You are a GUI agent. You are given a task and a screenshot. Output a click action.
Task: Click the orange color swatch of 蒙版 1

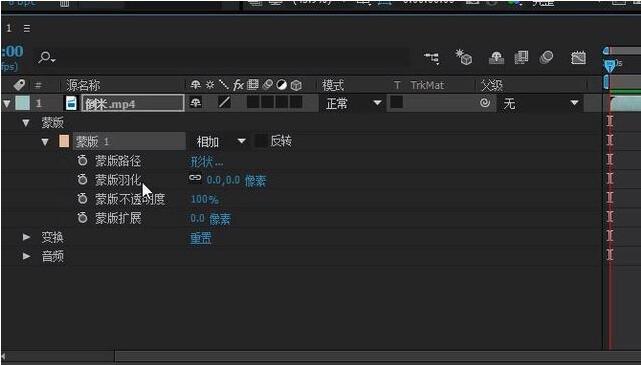pos(64,141)
